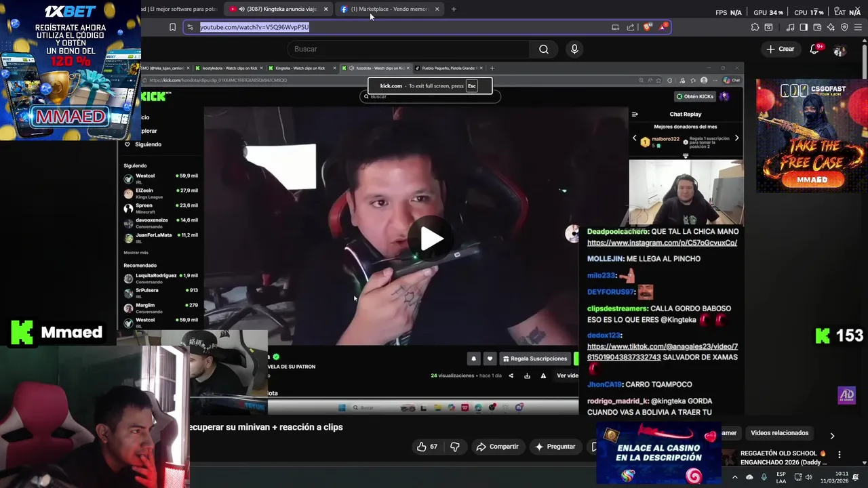Click the share page icon in address bar

click(631, 27)
